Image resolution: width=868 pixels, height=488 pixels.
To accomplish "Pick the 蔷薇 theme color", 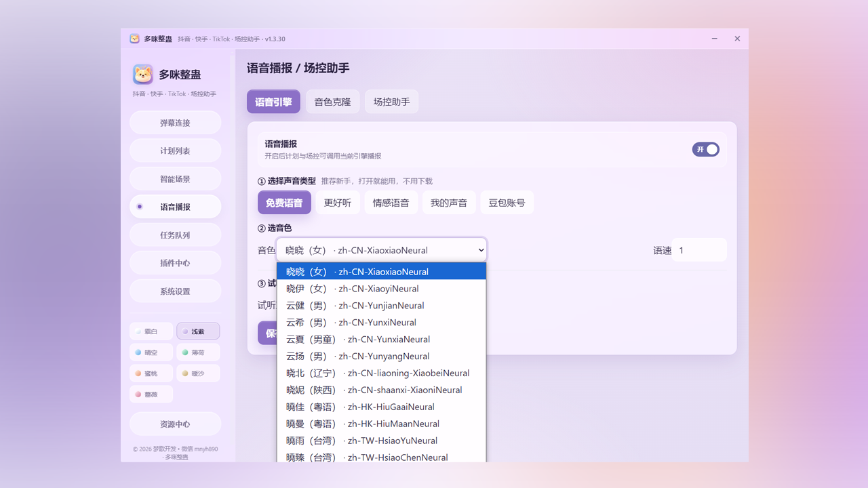I will point(151,394).
